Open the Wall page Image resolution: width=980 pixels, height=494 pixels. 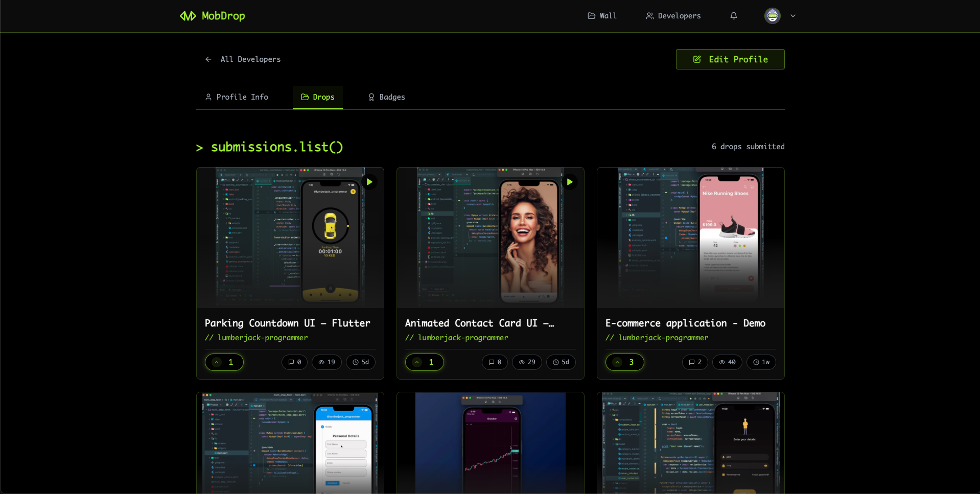[602, 16]
